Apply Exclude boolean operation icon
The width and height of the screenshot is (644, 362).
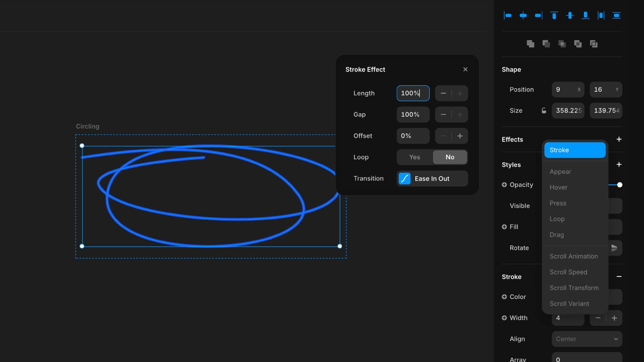578,44
